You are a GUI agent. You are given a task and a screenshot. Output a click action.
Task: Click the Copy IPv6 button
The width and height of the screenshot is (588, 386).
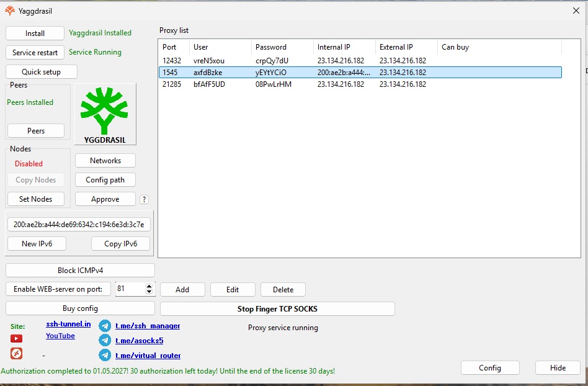tap(120, 244)
